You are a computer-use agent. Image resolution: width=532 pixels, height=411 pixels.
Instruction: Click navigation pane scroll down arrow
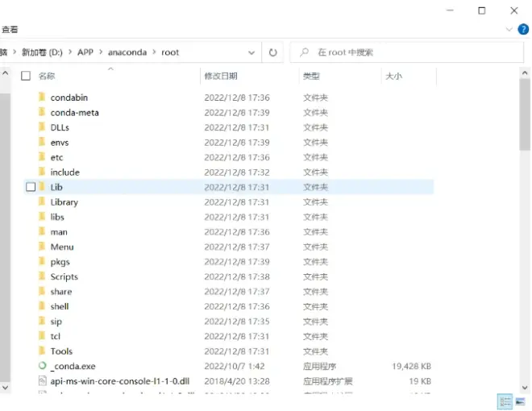[5, 388]
